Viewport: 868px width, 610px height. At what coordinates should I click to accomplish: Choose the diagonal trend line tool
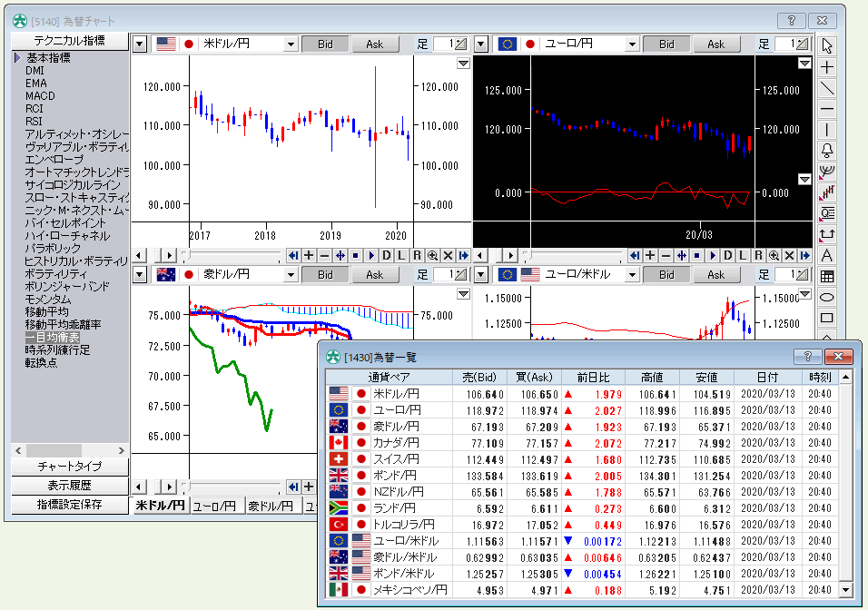tap(827, 89)
